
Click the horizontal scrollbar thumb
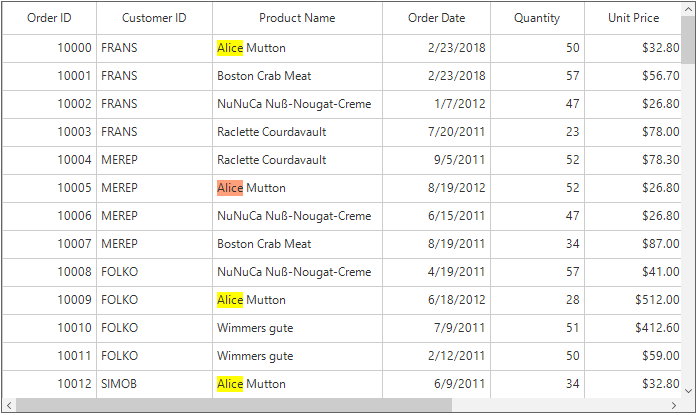pyautogui.click(x=234, y=405)
